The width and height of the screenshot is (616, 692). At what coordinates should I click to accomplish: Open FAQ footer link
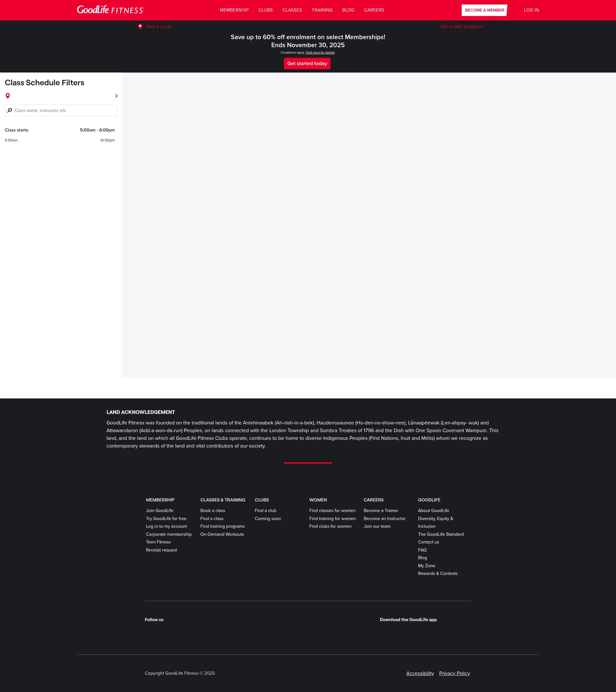click(x=422, y=550)
